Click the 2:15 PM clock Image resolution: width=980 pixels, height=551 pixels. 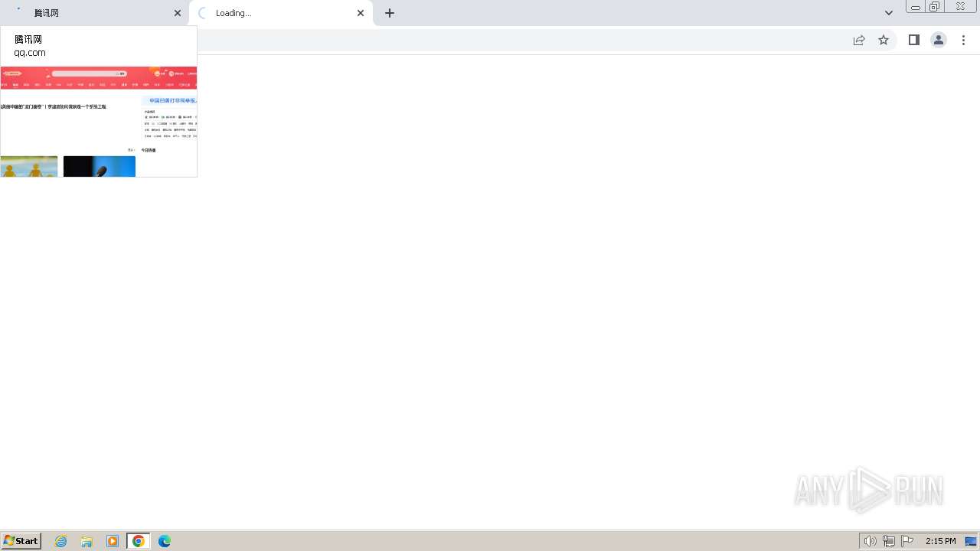pyautogui.click(x=940, y=541)
